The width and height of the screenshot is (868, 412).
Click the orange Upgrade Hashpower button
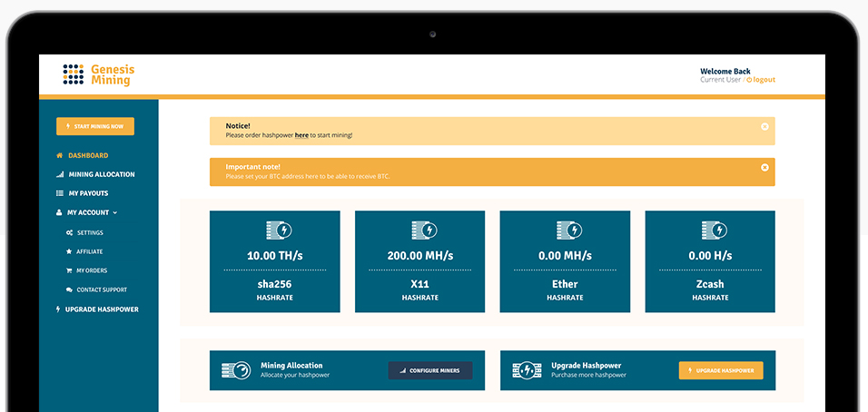[x=721, y=370]
